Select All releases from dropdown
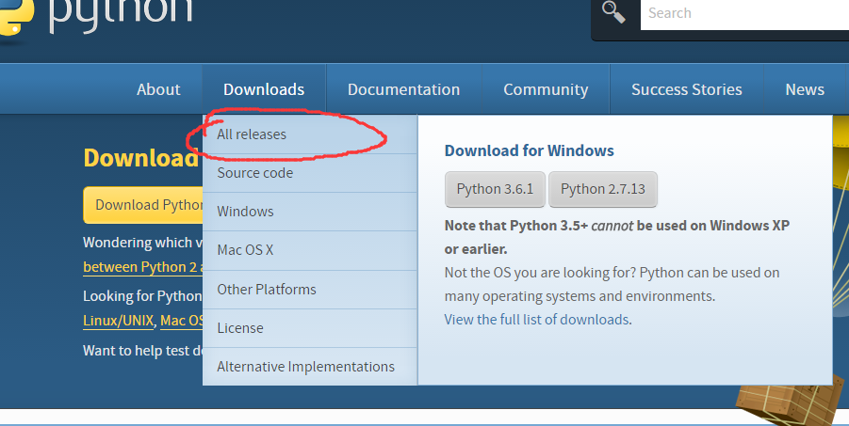Viewport: 849px width, 426px height. click(310, 134)
